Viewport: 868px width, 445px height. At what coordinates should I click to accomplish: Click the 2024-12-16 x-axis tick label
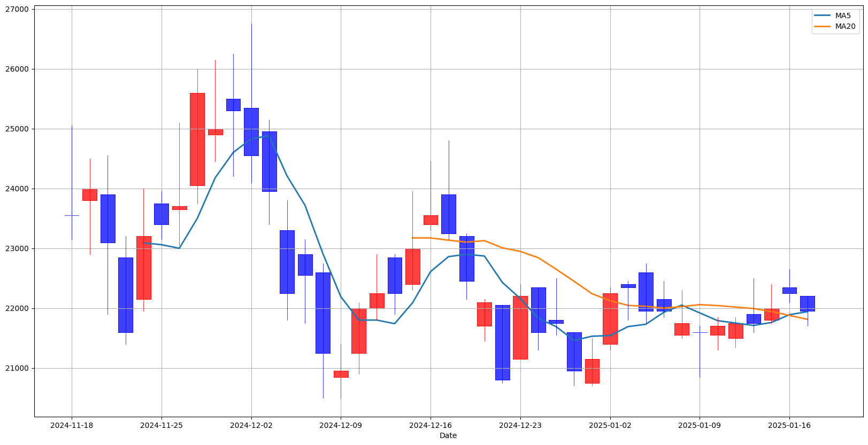coord(431,425)
